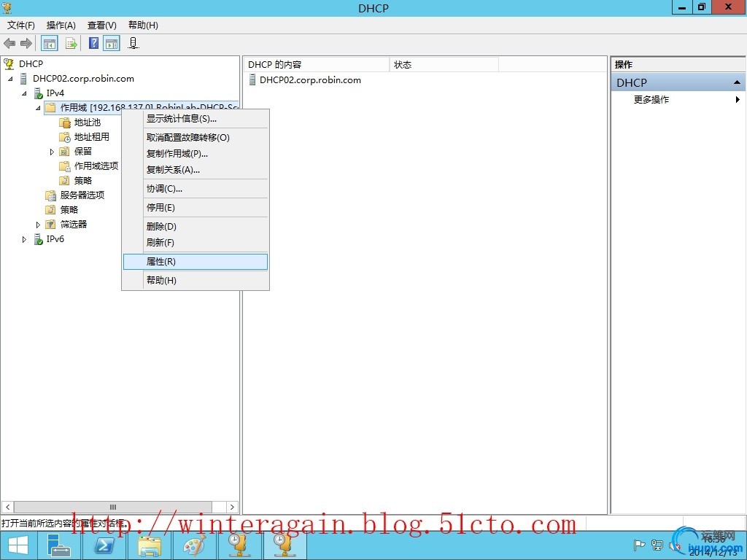Choose 刷新(F) in context menu
747x560 pixels.
196,242
